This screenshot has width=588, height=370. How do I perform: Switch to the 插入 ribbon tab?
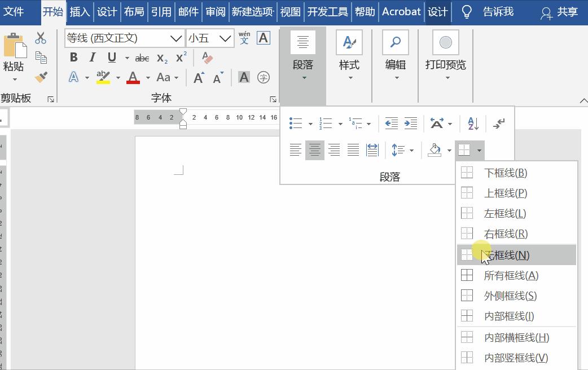coord(80,11)
